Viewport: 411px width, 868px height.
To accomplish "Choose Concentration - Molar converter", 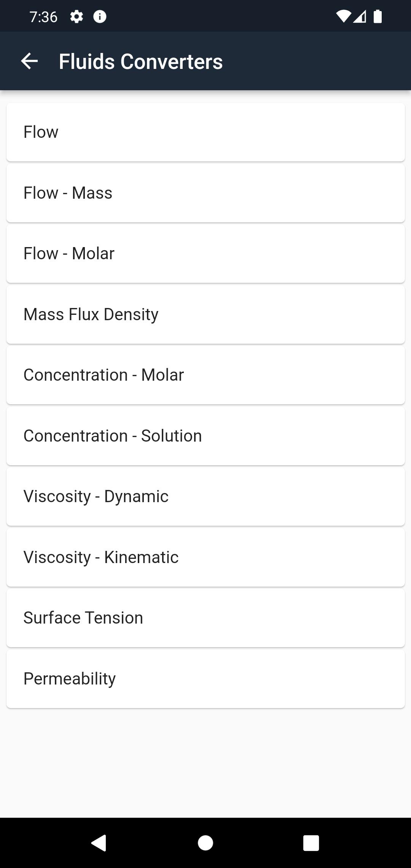I will click(205, 375).
